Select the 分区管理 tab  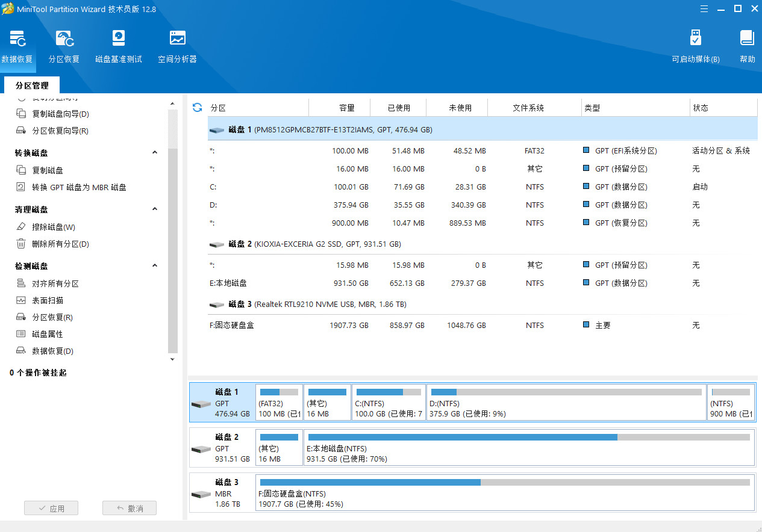click(32, 85)
